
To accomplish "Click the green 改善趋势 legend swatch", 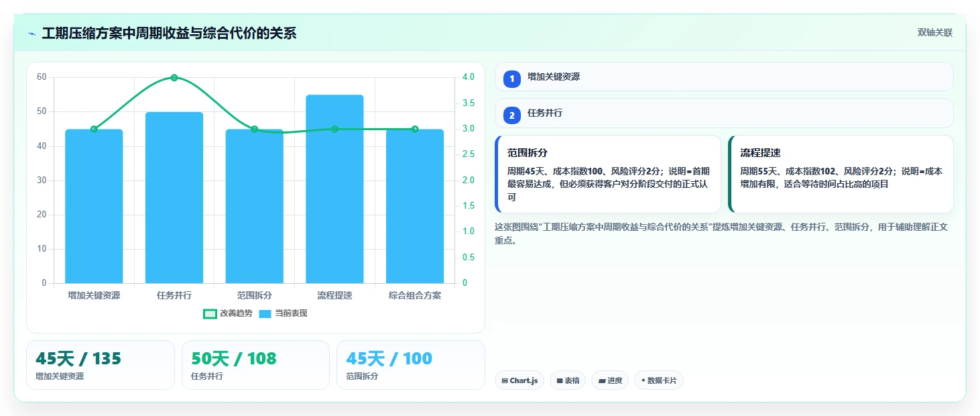I will pyautogui.click(x=210, y=313).
